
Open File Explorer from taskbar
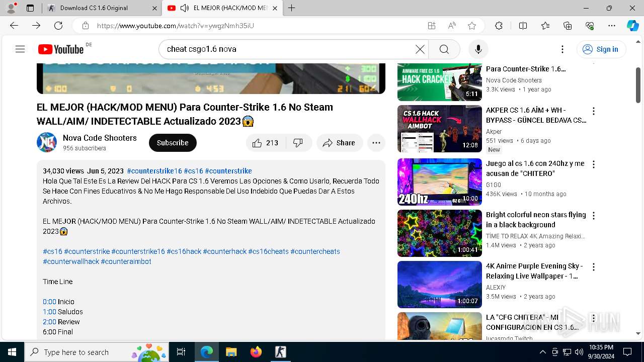(x=231, y=352)
